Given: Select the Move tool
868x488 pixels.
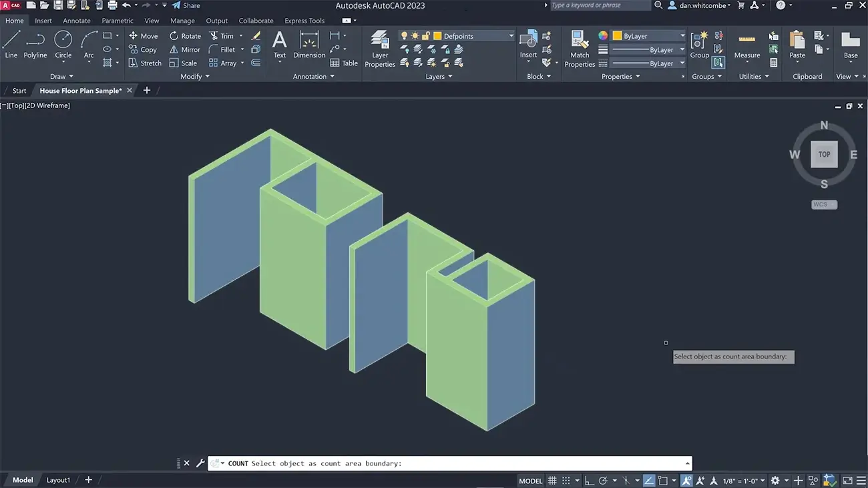Looking at the screenshot, I should [x=143, y=35].
